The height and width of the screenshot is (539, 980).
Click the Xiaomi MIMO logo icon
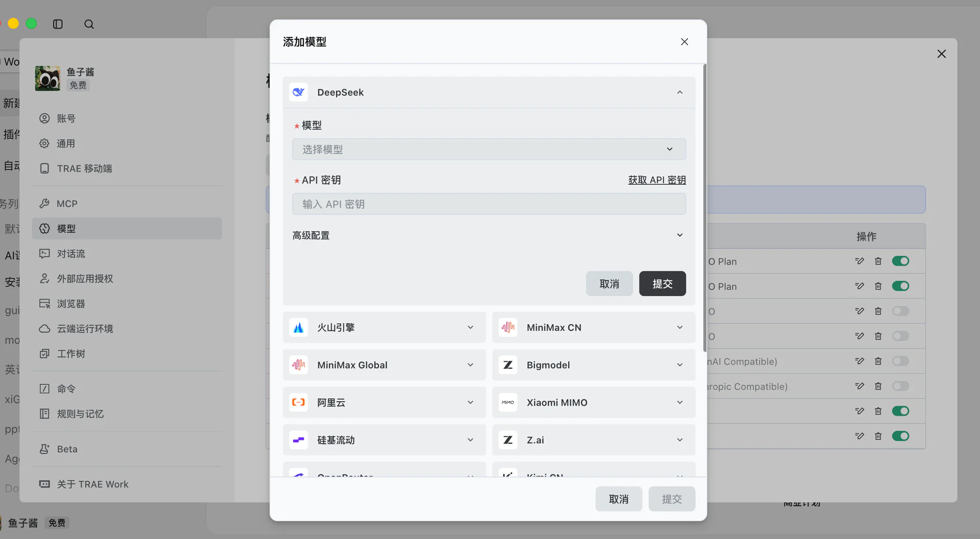pyautogui.click(x=508, y=402)
